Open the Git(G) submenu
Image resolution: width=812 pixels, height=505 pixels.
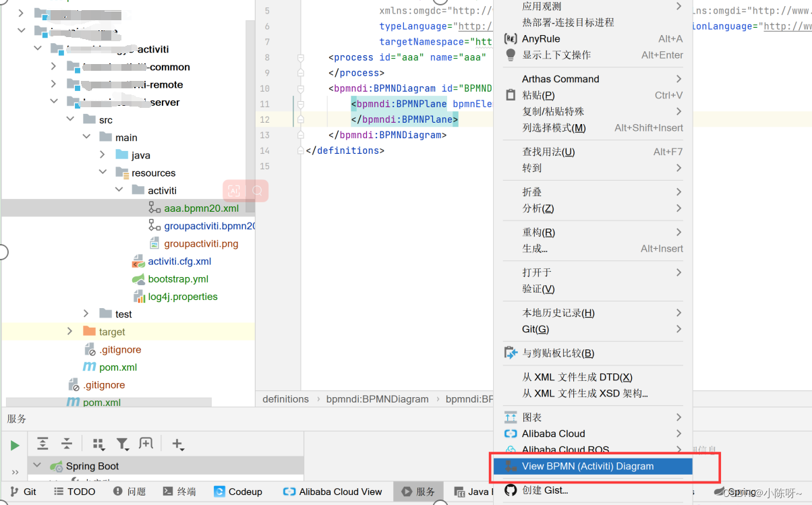pyautogui.click(x=593, y=329)
